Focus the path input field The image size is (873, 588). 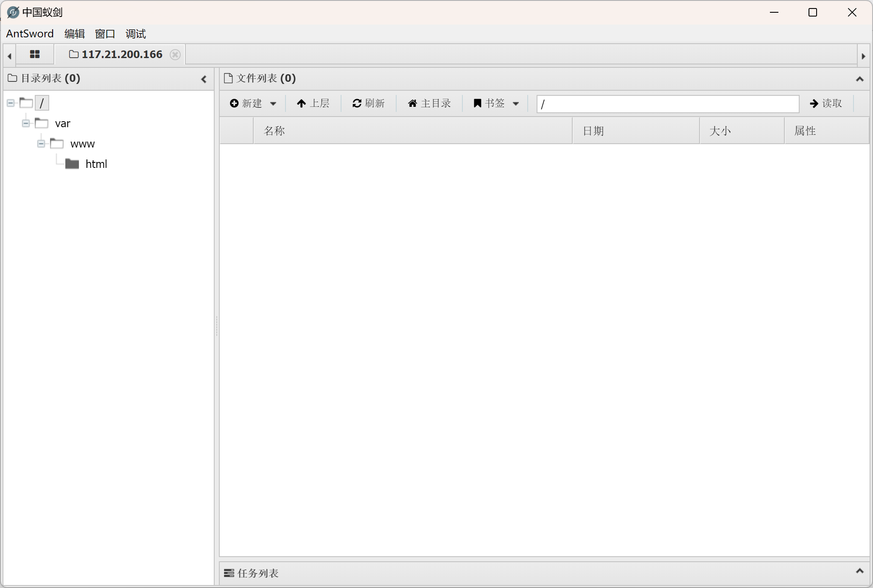[x=668, y=104]
